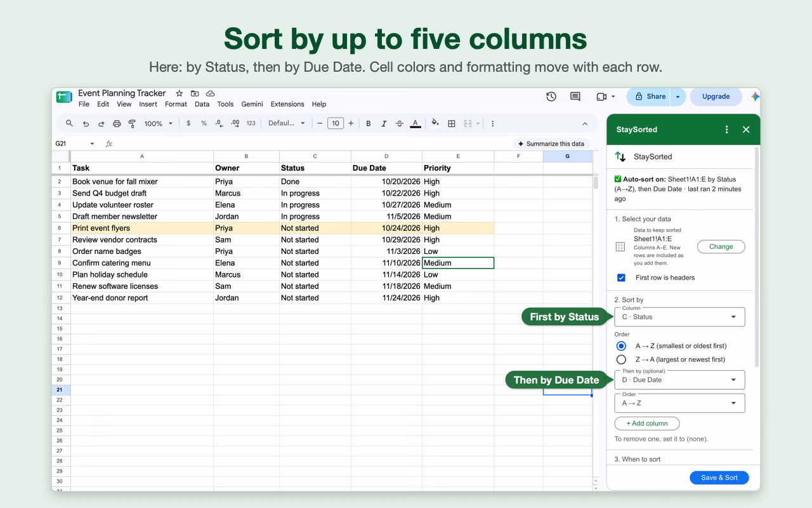
Task: Select A → Z order radio button
Action: pos(621,346)
